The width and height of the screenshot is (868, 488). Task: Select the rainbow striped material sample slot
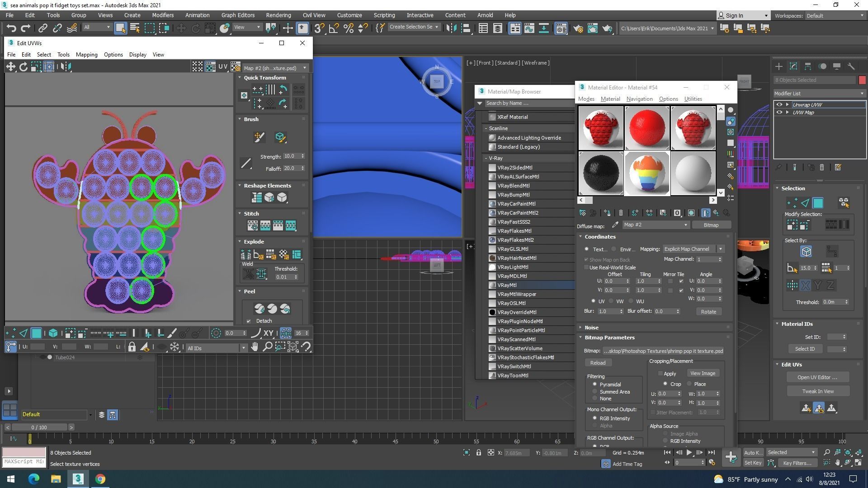click(646, 174)
